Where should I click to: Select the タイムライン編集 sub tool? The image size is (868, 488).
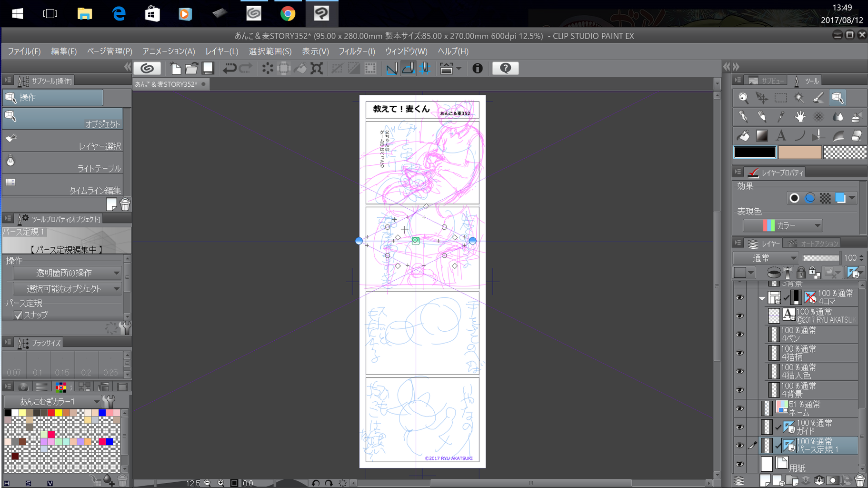coord(63,186)
